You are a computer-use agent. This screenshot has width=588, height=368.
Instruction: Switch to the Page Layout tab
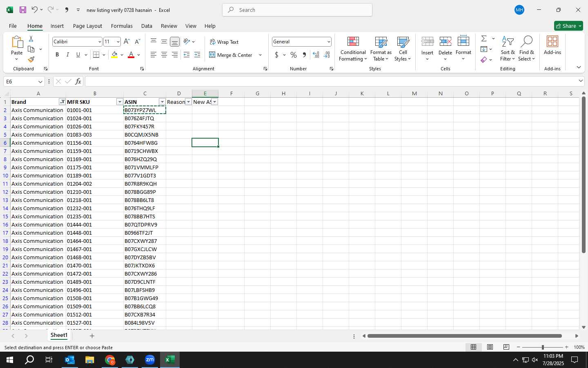coord(87,26)
